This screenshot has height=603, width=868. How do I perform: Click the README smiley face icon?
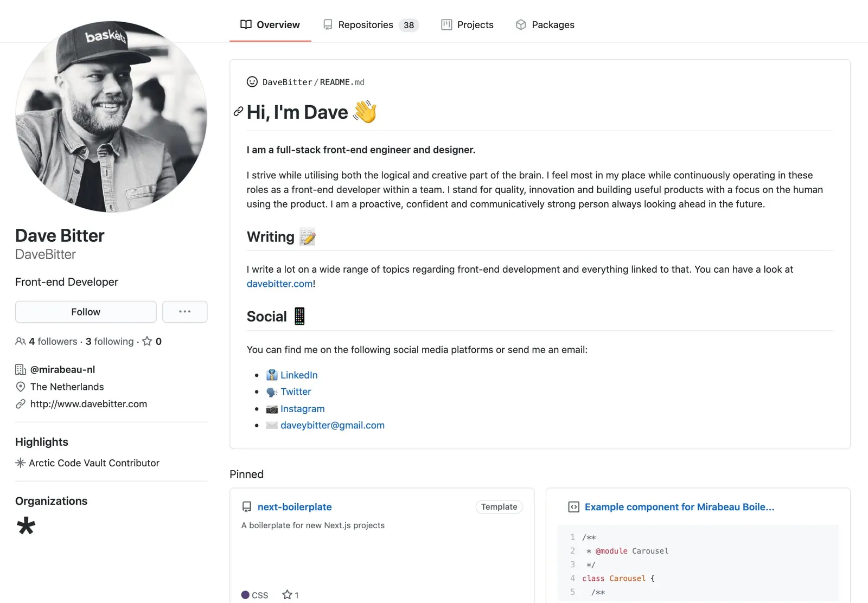point(252,82)
